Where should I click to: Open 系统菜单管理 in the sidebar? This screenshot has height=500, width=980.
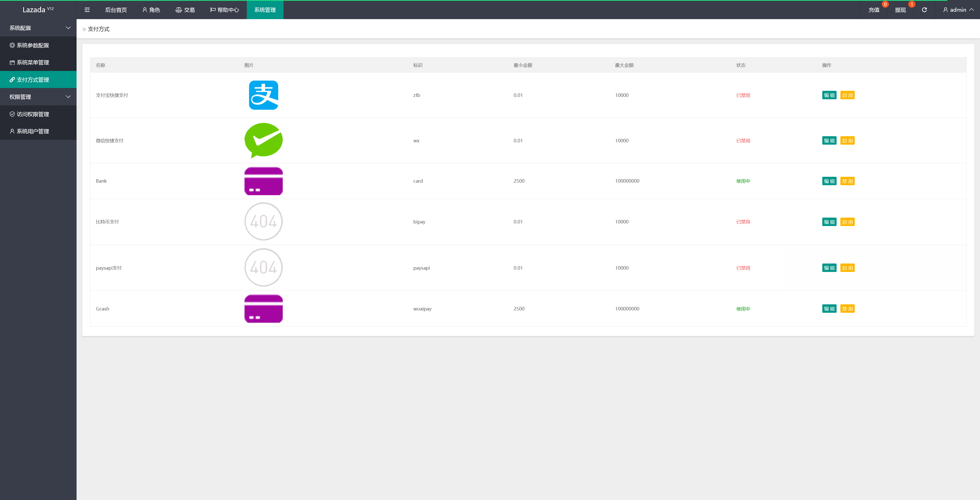click(32, 62)
